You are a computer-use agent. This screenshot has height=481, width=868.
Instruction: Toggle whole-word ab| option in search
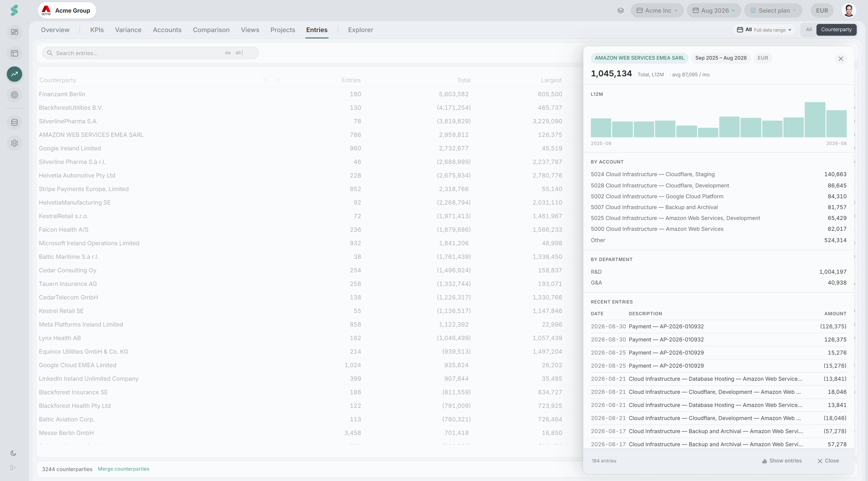coord(239,53)
